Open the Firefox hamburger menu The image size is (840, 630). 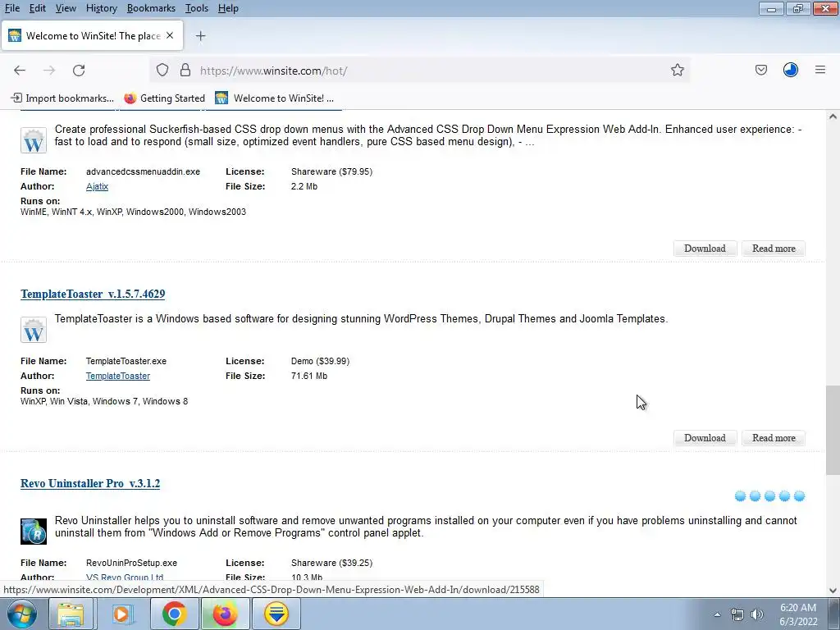819,71
